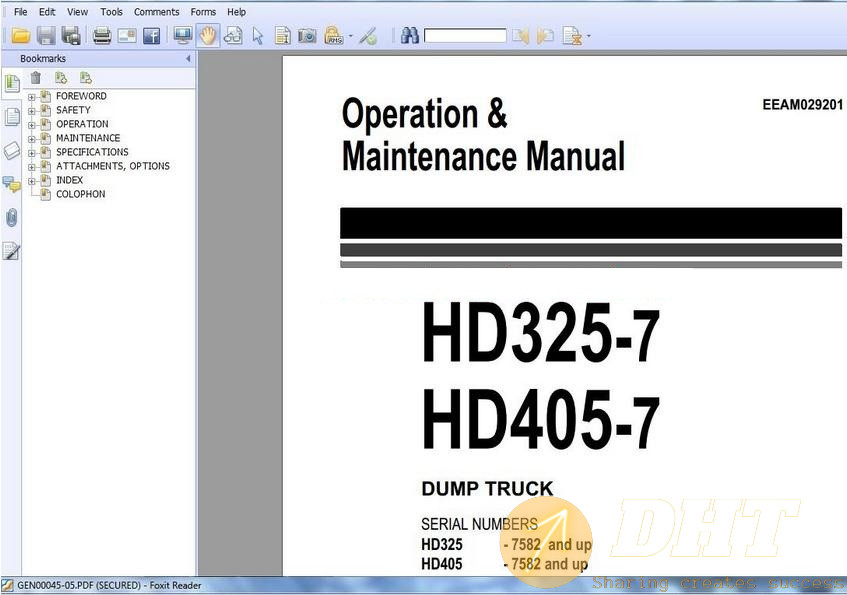This screenshot has height=595, width=847.
Task: Open the RMS padlock dropdown arrow
Action: [x=350, y=36]
